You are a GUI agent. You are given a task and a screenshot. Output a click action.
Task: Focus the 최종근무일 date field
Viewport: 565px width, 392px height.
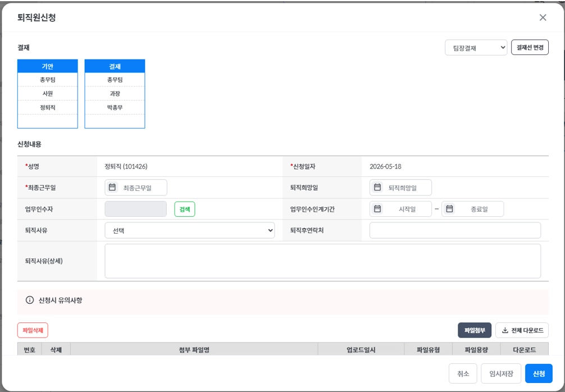[136, 188]
